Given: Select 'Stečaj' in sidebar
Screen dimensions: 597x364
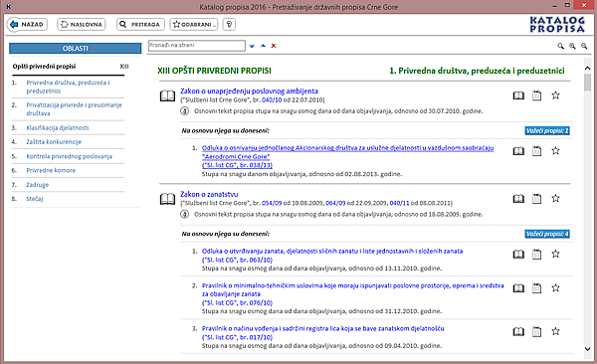Looking at the screenshot, I should [x=34, y=199].
